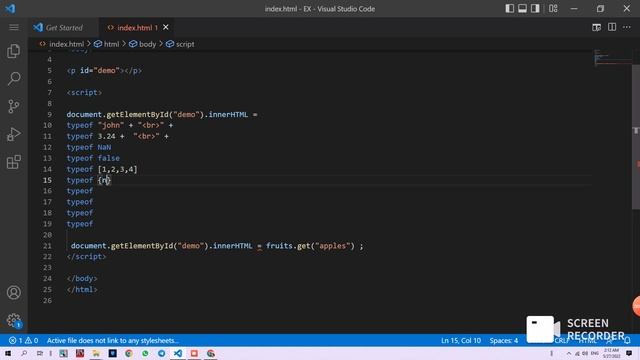Click the Open Preview to the Side icon
Viewport: 640px width, 360px height.
tap(596, 27)
